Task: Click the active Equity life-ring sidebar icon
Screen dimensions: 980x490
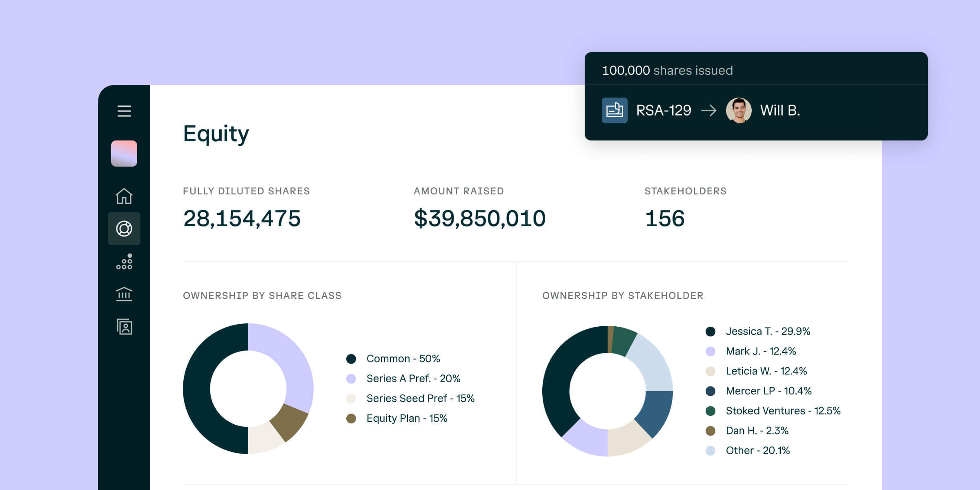Action: [124, 229]
